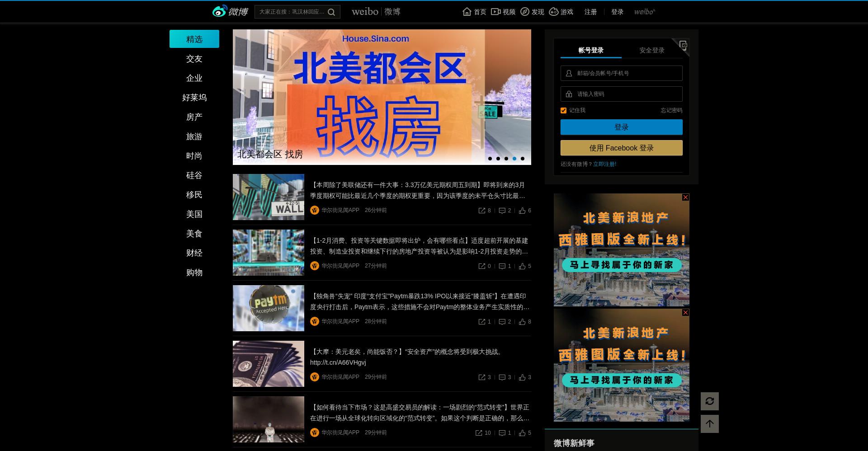The image size is (868, 451).
Task: Click the 登录 link in header
Action: (617, 12)
